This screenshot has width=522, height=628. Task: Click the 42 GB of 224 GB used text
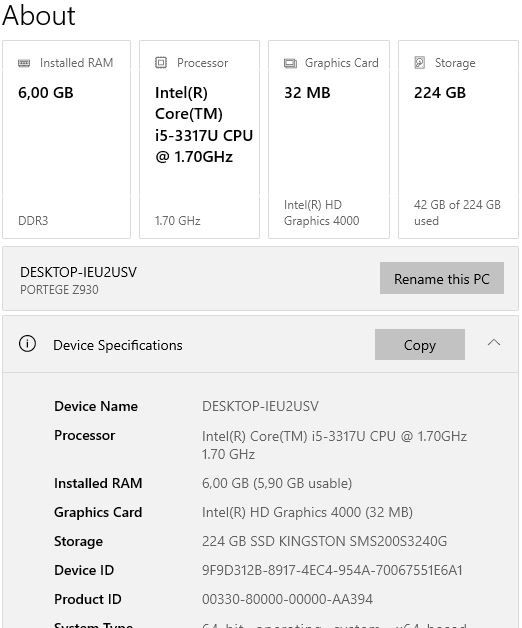[x=457, y=213]
